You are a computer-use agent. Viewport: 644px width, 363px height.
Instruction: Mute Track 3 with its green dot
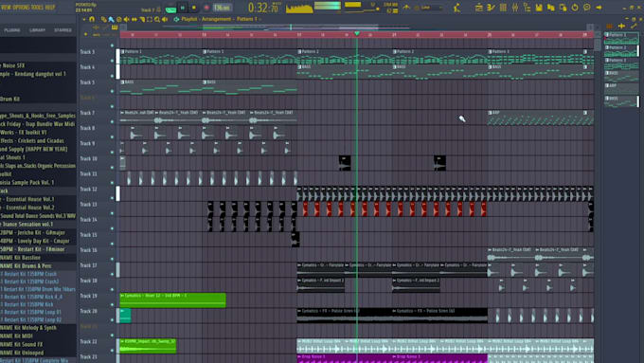pyautogui.click(x=112, y=61)
